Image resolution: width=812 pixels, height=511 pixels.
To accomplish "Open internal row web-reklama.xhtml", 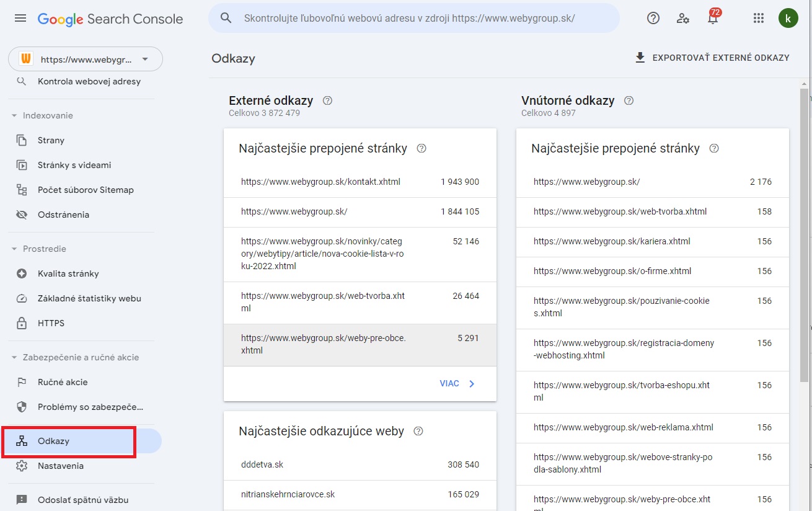I will (x=653, y=428).
